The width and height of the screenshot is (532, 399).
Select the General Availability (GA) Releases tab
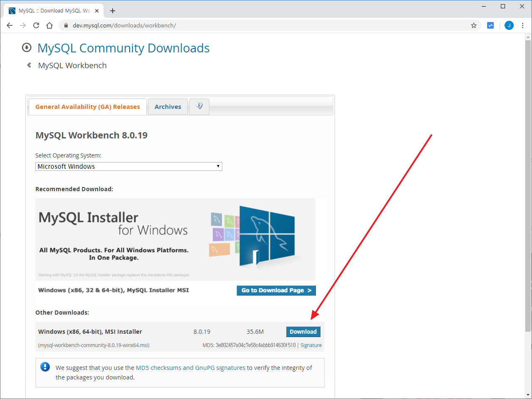coord(87,106)
